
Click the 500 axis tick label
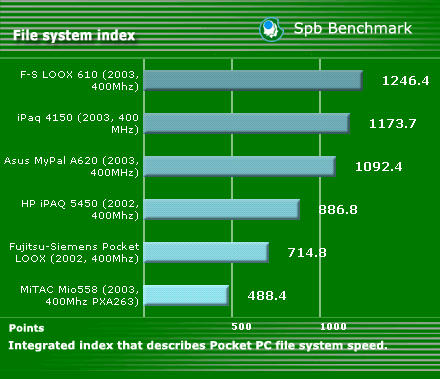tap(241, 327)
